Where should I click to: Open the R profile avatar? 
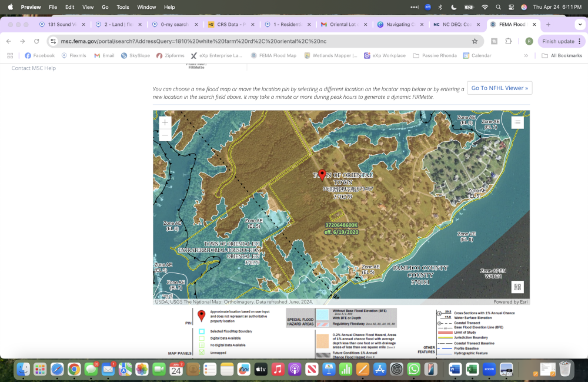[x=529, y=41]
